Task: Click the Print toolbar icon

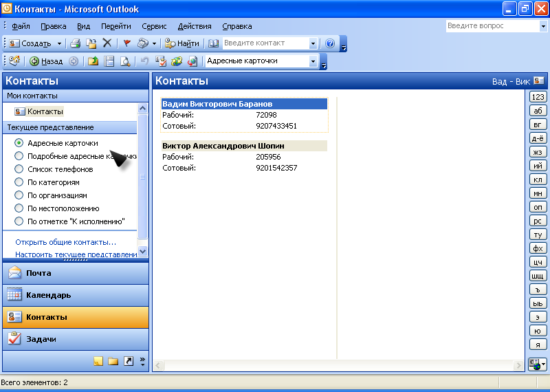Action: point(76,43)
